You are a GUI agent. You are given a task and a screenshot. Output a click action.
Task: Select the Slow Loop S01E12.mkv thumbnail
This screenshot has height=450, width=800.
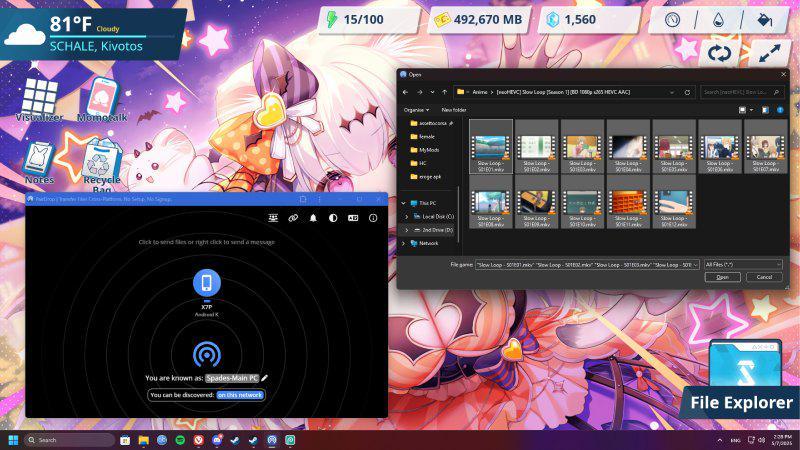pyautogui.click(x=674, y=202)
